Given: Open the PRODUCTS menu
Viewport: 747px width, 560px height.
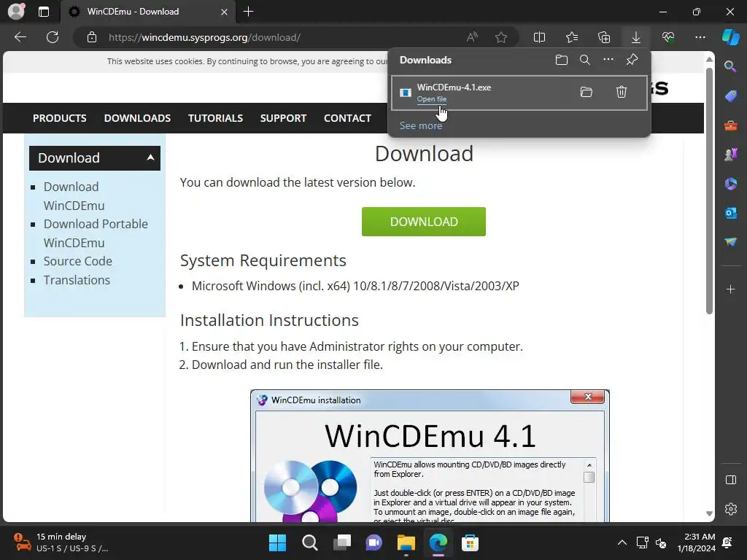Looking at the screenshot, I should pos(60,118).
